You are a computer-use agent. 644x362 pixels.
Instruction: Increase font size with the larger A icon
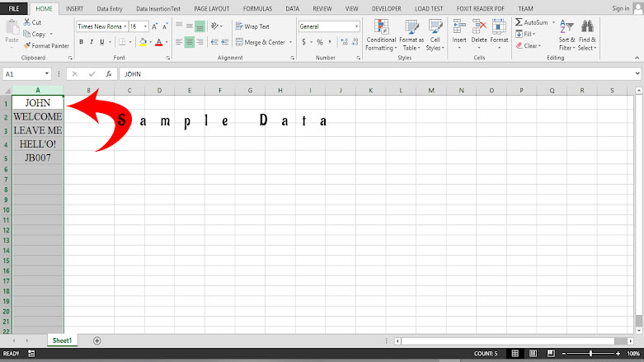(155, 26)
